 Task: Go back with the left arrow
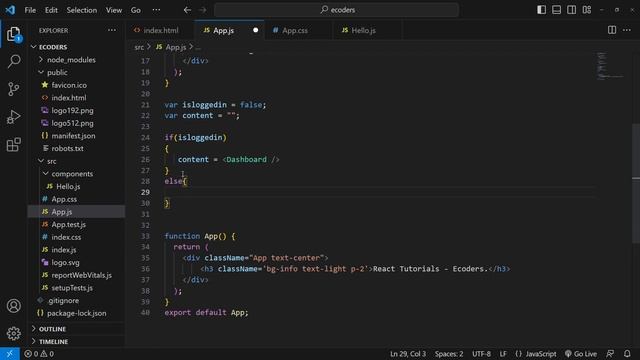[x=187, y=10]
